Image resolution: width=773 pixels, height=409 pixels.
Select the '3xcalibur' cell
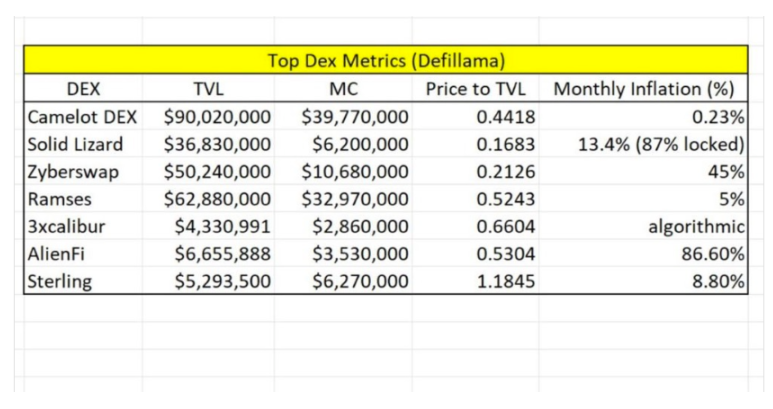83,226
